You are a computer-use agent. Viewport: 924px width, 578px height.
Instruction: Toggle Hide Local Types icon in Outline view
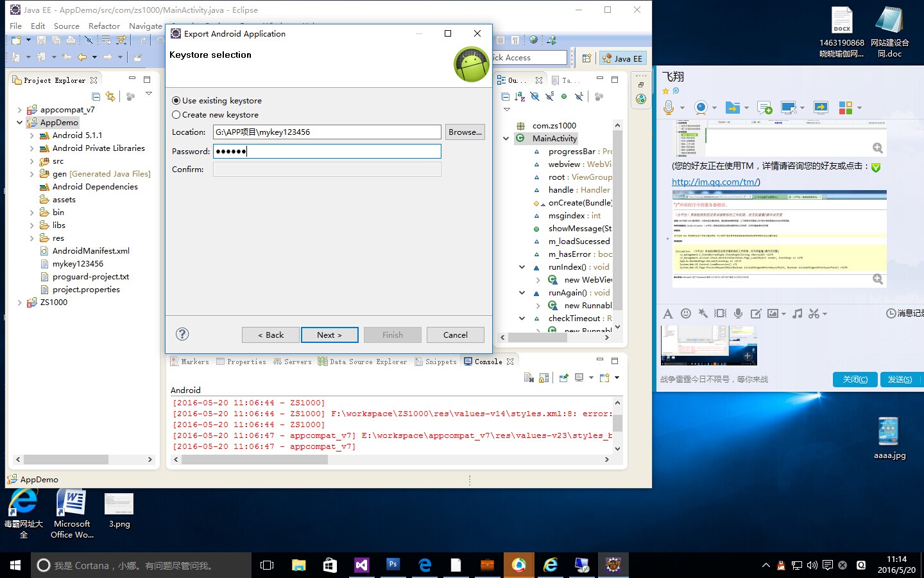click(579, 96)
